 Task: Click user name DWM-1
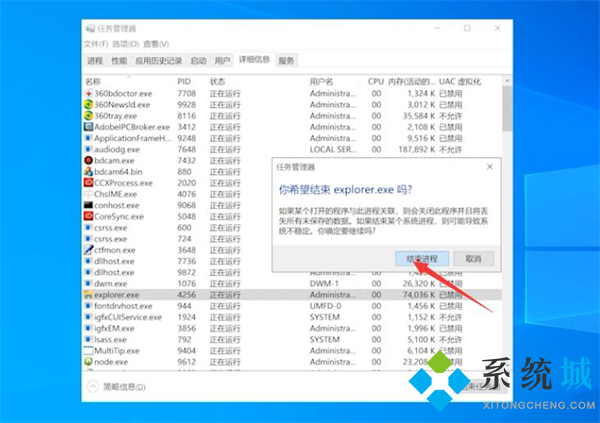(324, 284)
